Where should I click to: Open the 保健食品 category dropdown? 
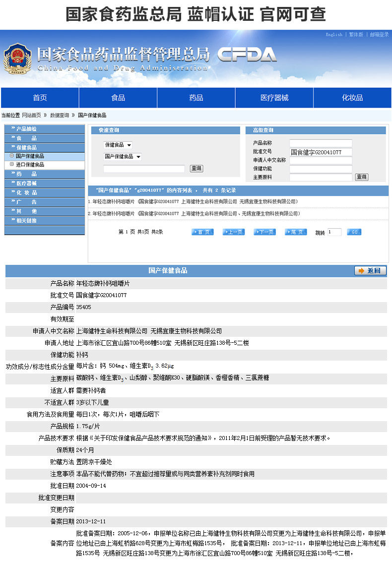118,145
